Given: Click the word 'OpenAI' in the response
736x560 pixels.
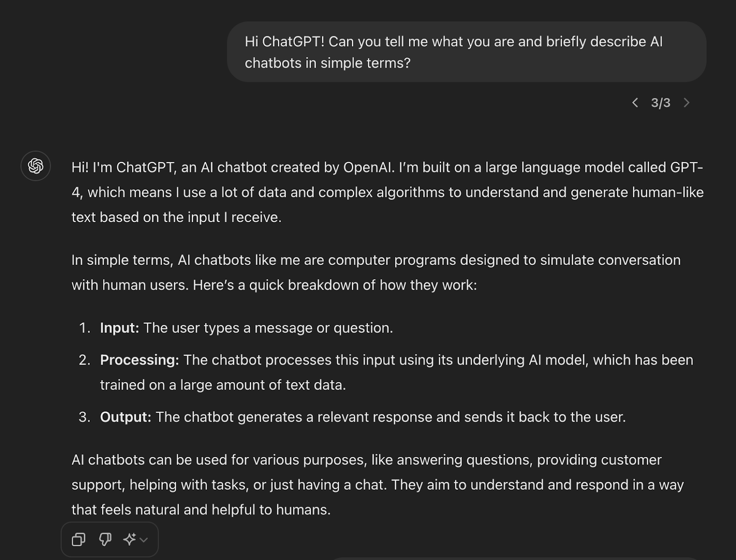Looking at the screenshot, I should click(x=368, y=167).
